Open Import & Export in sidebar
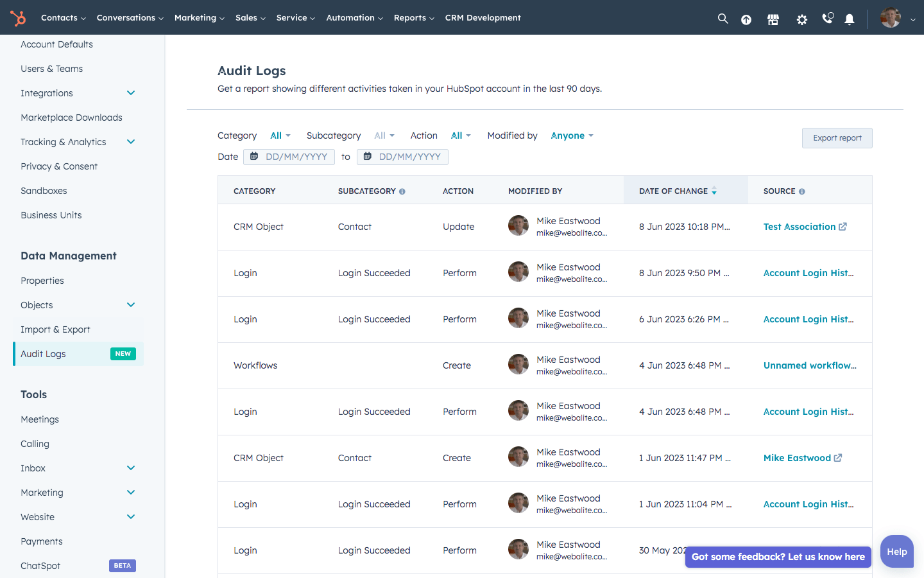Viewport: 924px width, 578px height. click(55, 329)
